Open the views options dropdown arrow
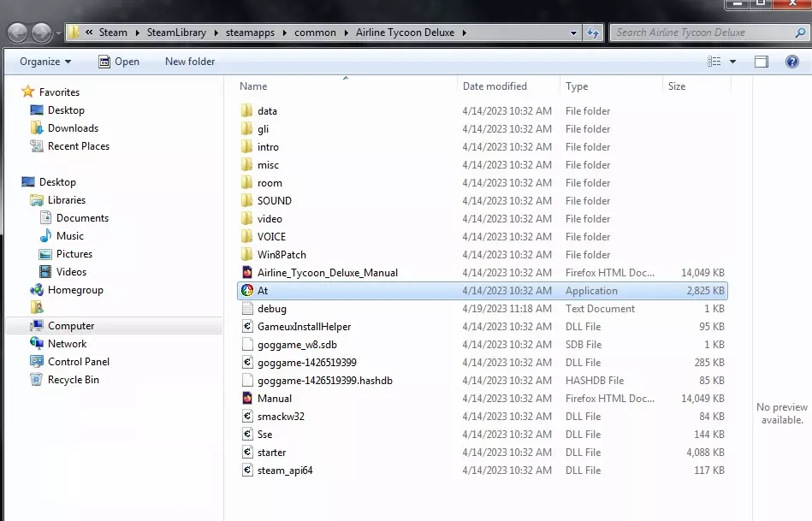The width and height of the screenshot is (812, 521). pos(732,62)
